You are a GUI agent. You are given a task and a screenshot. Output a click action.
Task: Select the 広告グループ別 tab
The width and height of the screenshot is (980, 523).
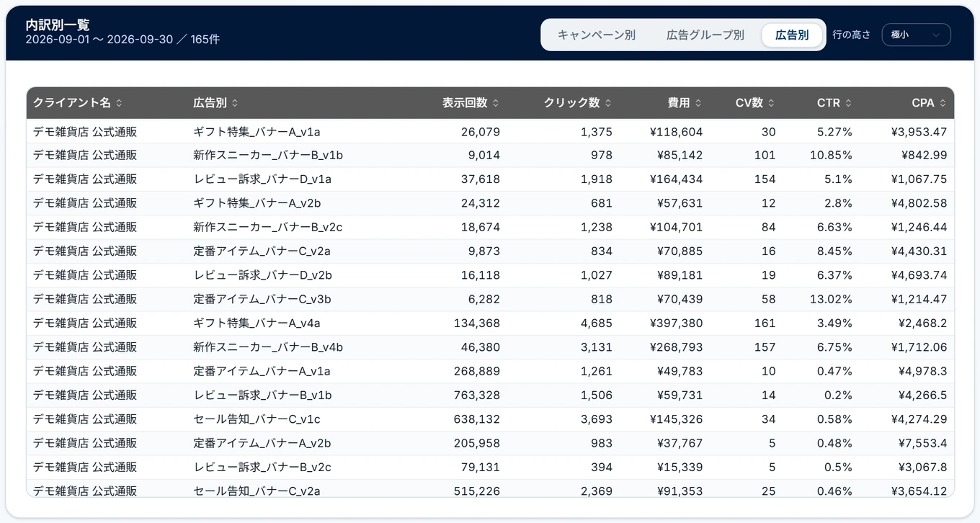[x=705, y=35]
